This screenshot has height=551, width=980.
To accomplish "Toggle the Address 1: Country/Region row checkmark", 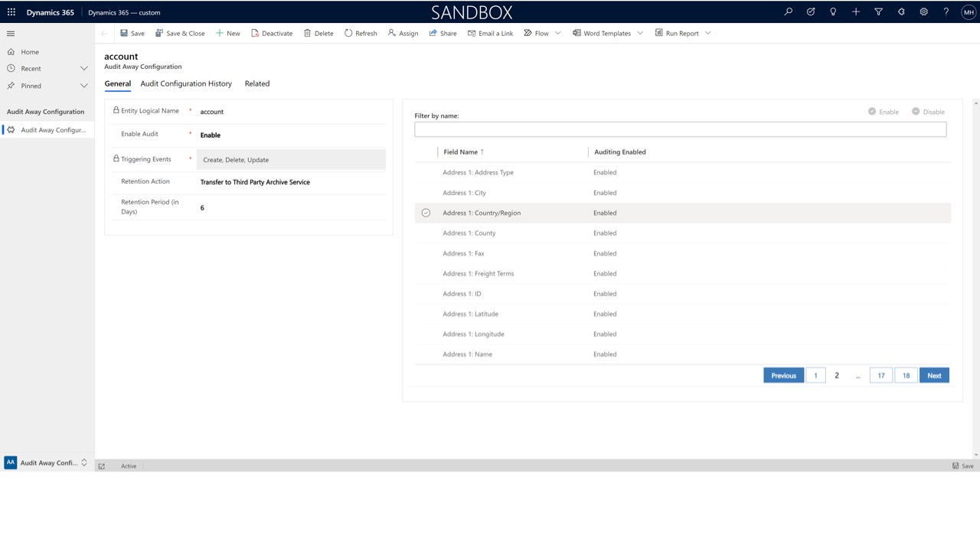I will [426, 213].
